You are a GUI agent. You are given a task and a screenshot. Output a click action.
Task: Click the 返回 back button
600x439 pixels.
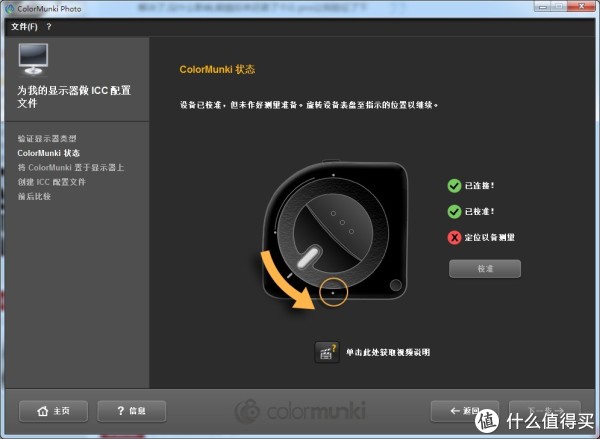[x=465, y=411]
